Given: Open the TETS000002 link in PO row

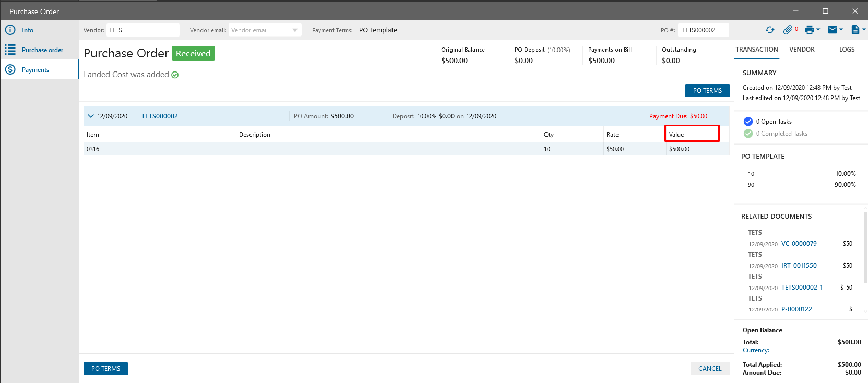Looking at the screenshot, I should 160,116.
